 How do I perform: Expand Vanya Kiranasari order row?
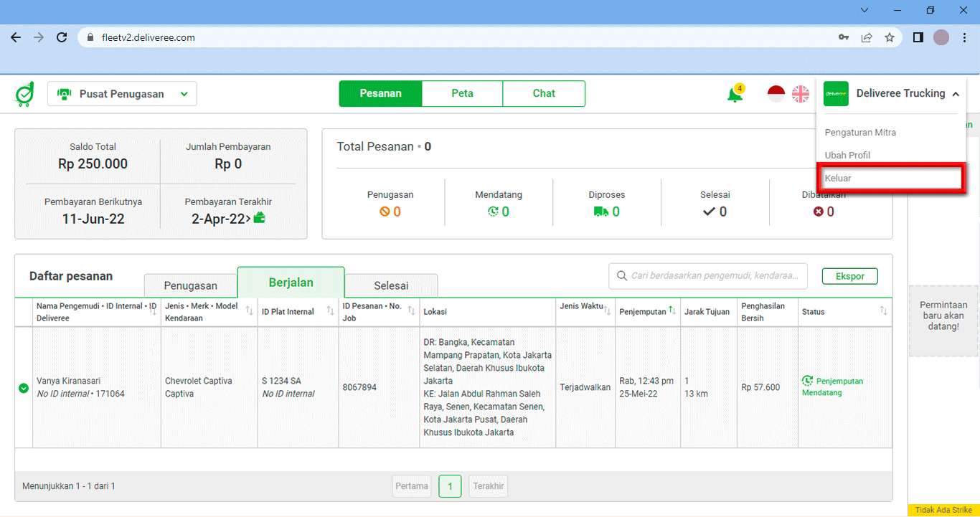[x=24, y=388]
